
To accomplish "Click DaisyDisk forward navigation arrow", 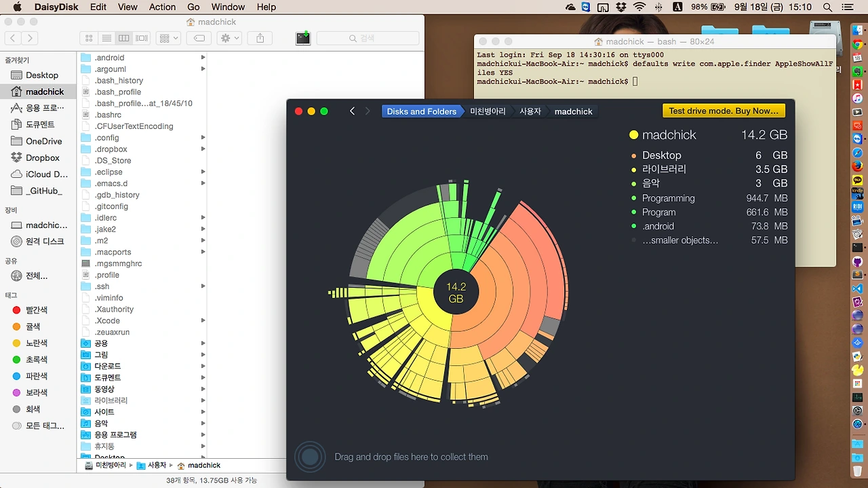I will (x=368, y=111).
